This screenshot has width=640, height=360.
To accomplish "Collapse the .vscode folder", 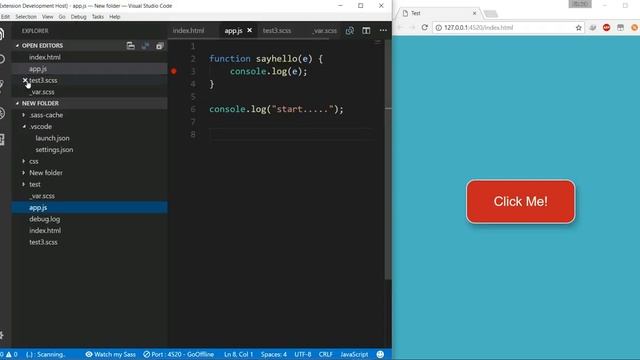I will (24, 127).
